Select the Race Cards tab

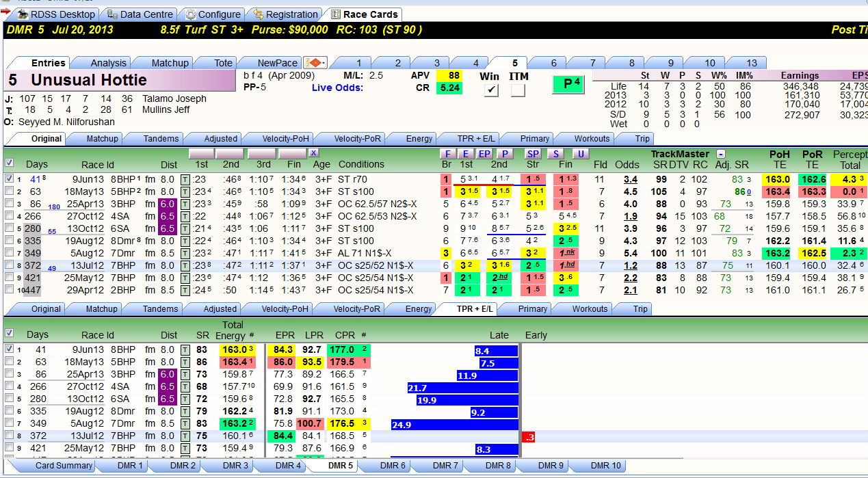click(363, 14)
